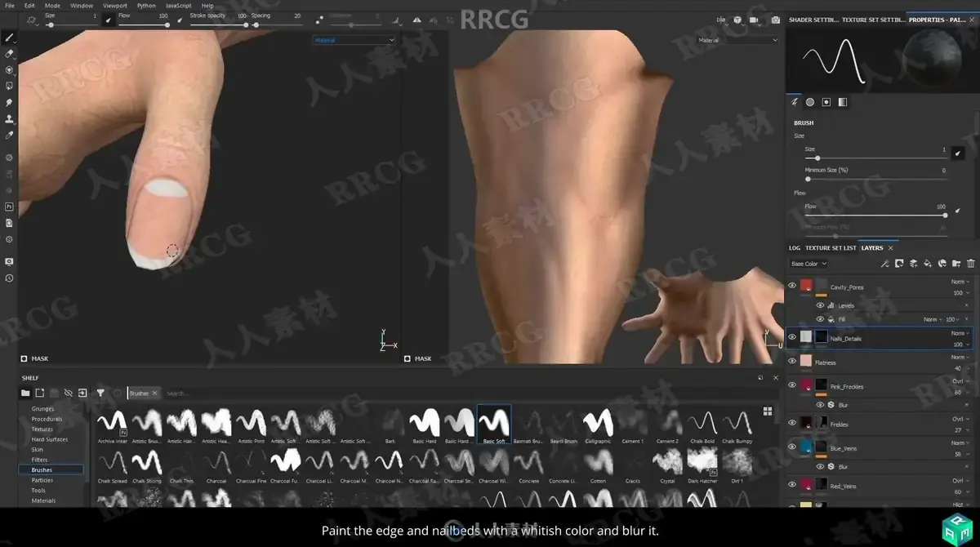The image size is (980, 547).
Task: Hide the Red_Veins layer
Action: 791,484
